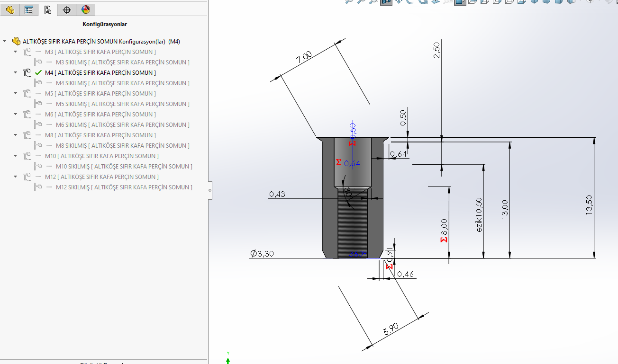Viewport: 618px width, 364px height.
Task: Collapse the M5 configuration branch
Action: [16, 93]
